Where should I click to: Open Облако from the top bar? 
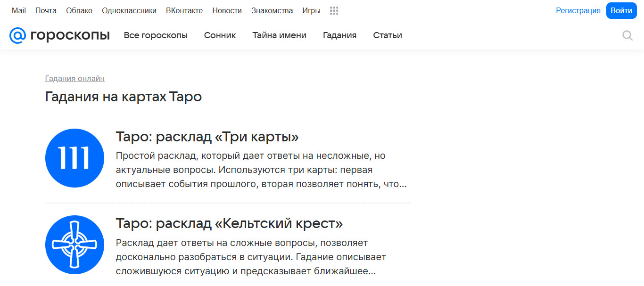tap(79, 10)
